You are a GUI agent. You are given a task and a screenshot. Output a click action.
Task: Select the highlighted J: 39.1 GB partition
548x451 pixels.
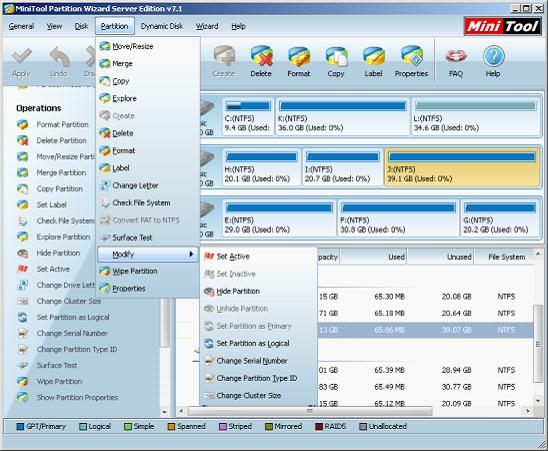coord(462,167)
